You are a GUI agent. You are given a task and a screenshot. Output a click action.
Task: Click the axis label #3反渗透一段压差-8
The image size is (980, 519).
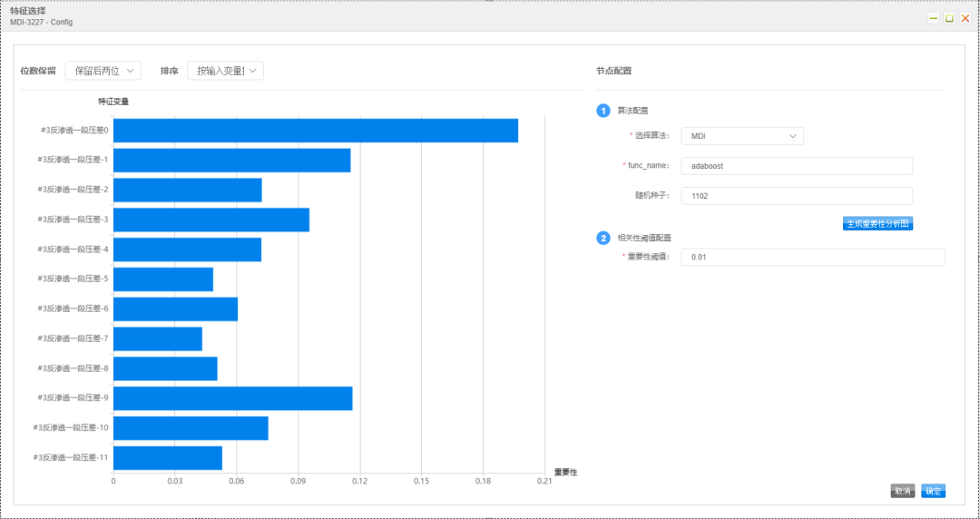click(73, 369)
